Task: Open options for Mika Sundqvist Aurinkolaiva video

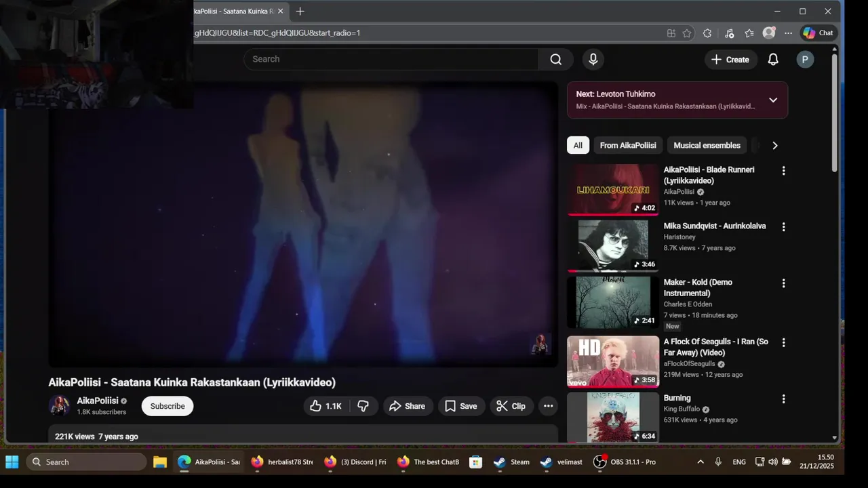Action: coord(784,227)
